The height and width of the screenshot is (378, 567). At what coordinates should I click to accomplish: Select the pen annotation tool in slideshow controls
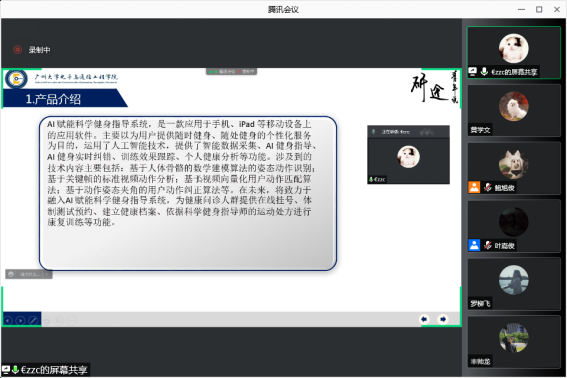click(33, 320)
